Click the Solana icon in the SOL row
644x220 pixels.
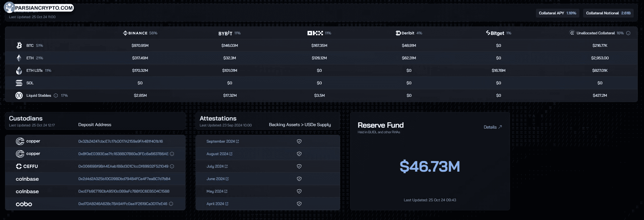click(x=19, y=83)
